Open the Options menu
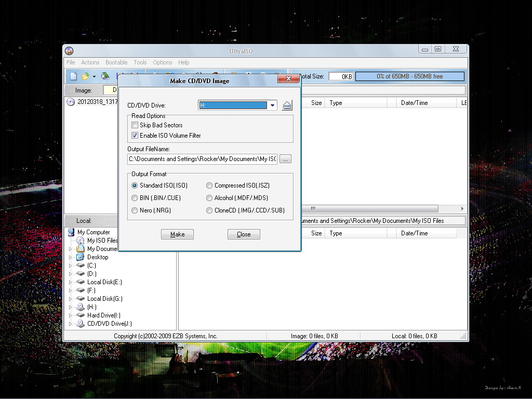Screen dimensions: 532x399 tap(163, 62)
